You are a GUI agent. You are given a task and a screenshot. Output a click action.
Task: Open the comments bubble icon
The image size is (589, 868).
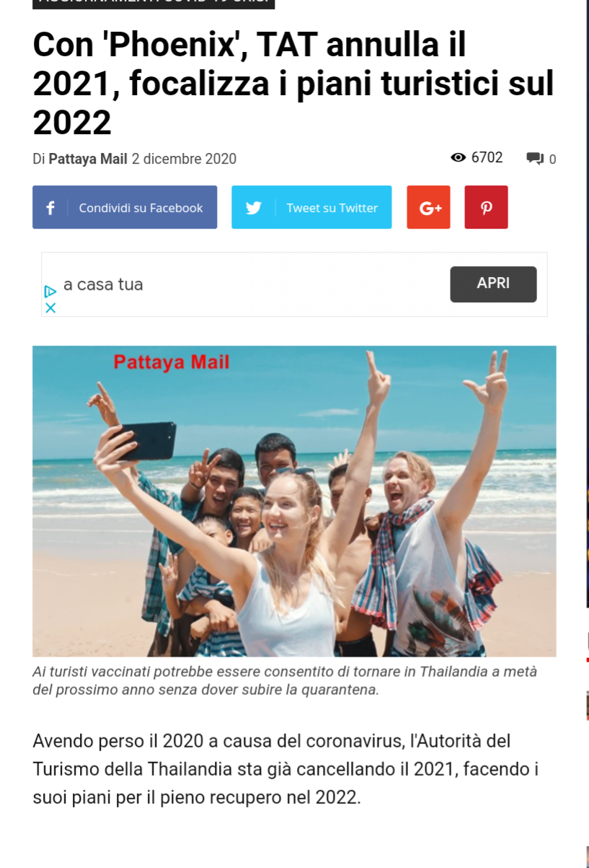pyautogui.click(x=535, y=159)
